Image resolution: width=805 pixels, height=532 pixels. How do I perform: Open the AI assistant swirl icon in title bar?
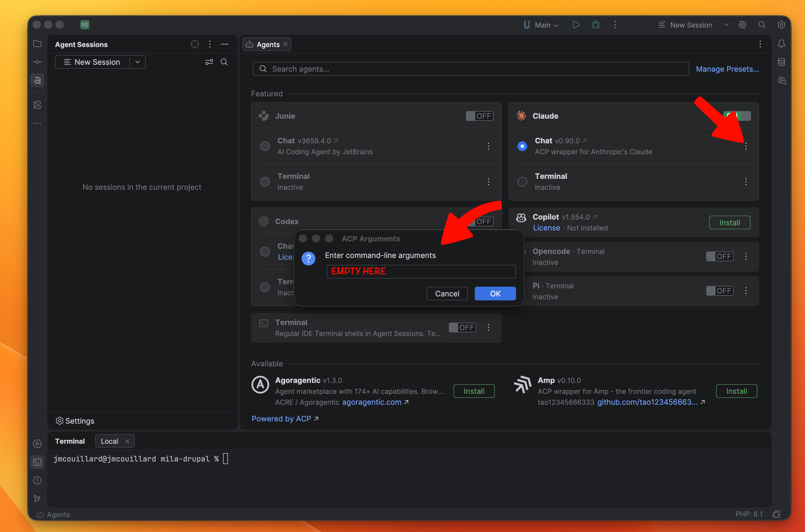(x=742, y=25)
